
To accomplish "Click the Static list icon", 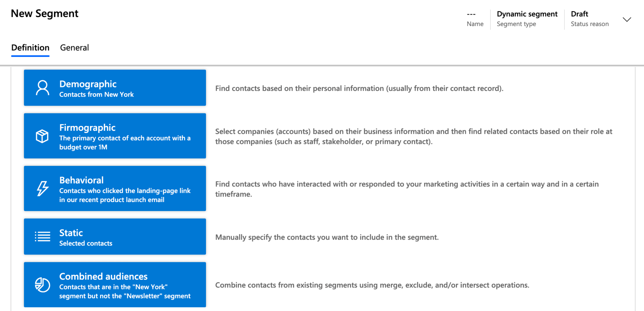I will point(42,237).
